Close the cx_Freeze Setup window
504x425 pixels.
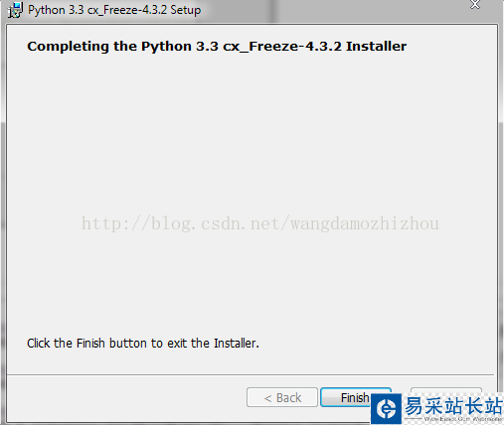click(x=475, y=5)
